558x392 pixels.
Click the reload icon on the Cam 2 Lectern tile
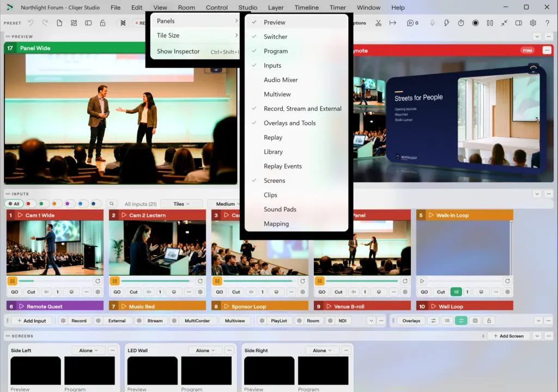(x=200, y=281)
